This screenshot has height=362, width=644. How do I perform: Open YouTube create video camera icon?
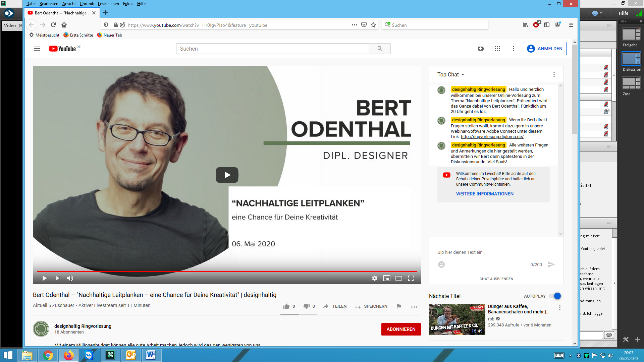click(481, 49)
